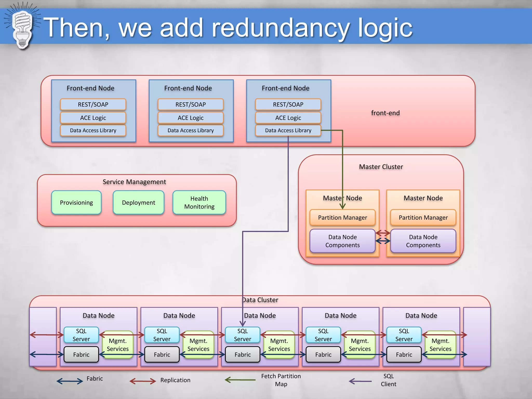Click REST/SOAP in the rightmost Front-end Node

click(x=288, y=104)
